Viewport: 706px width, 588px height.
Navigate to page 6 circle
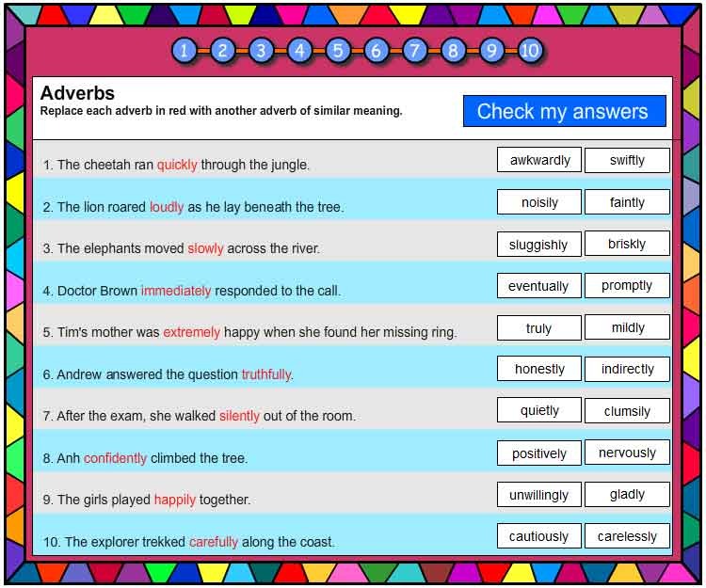click(x=376, y=51)
